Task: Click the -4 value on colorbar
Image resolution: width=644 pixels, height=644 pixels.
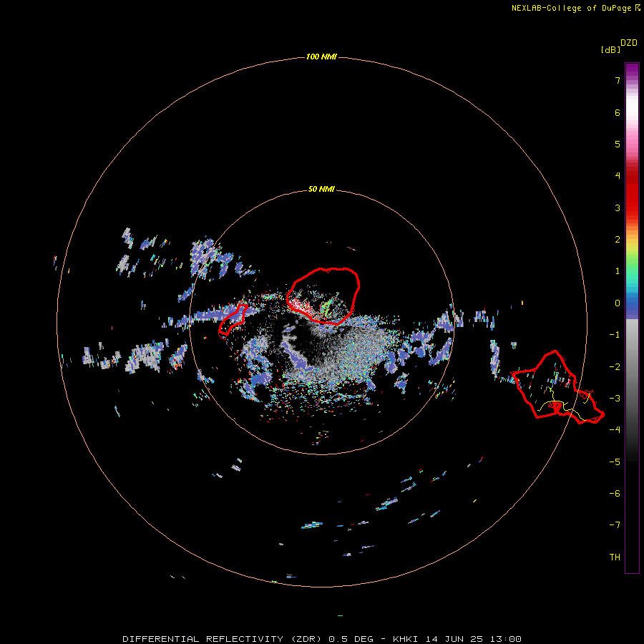Action: click(615, 429)
